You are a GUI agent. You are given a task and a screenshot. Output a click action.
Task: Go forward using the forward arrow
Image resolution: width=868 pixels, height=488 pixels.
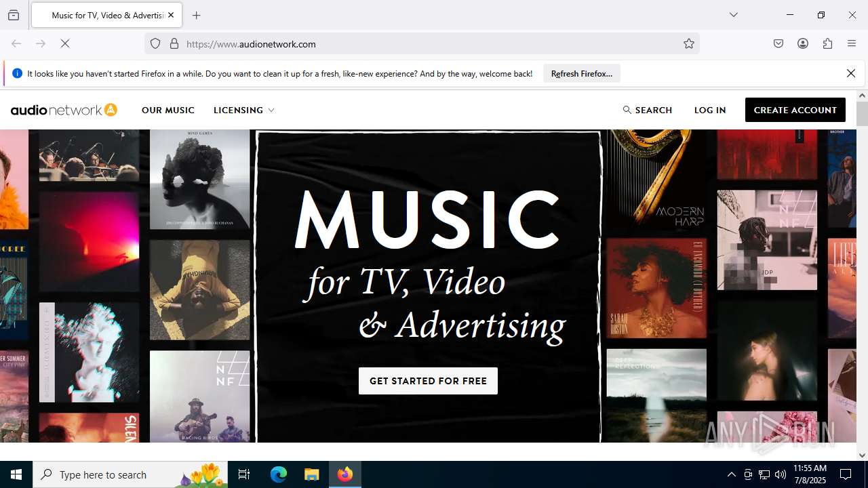[x=41, y=43]
